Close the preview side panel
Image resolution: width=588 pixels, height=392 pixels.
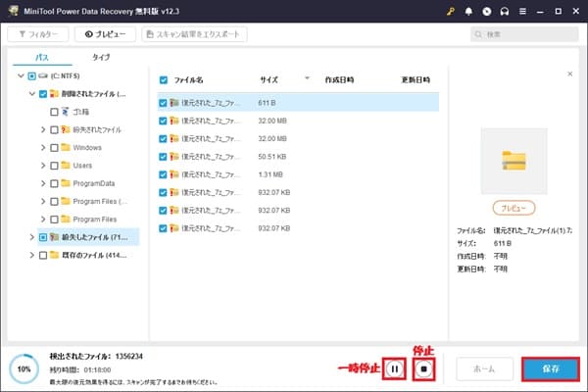click(570, 73)
